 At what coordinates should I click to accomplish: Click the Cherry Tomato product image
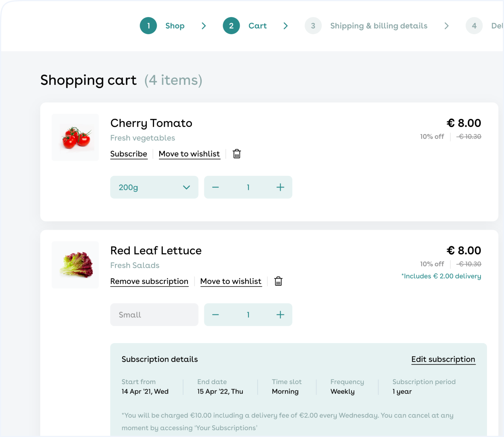(x=75, y=137)
